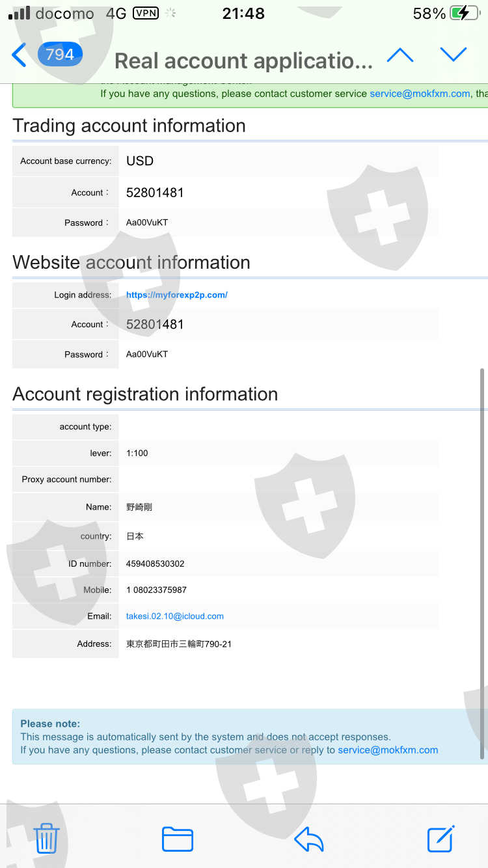488x868 pixels.
Task: Open previous message with up chevron
Action: 400,55
